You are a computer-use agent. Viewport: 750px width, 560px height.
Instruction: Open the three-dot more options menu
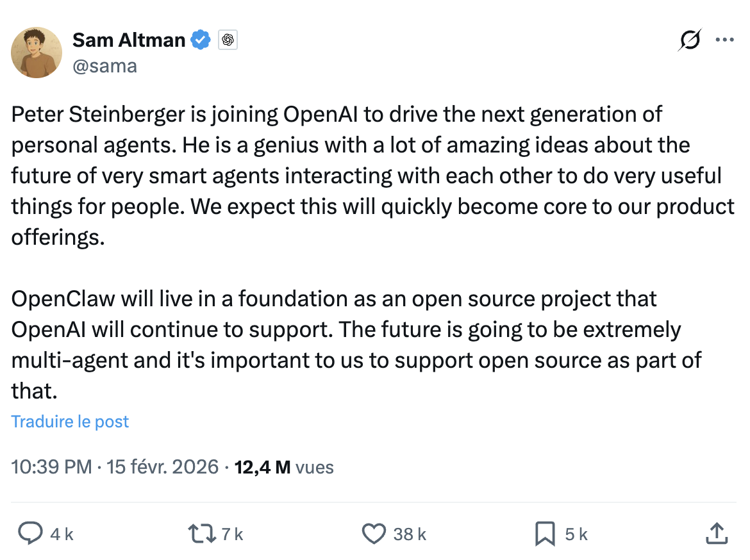724,40
